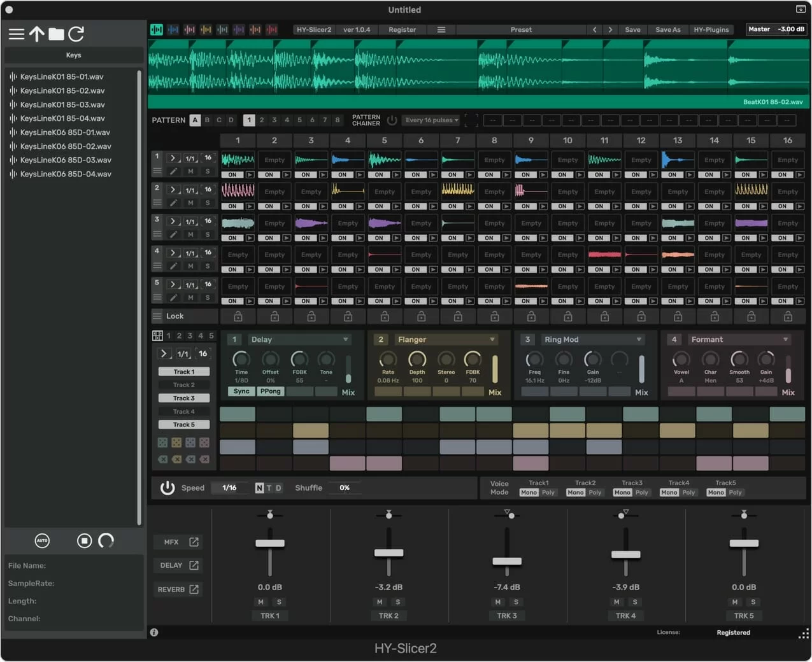The height and width of the screenshot is (662, 812).
Task: Click the AUTO icon below the file list
Action: [x=42, y=540]
